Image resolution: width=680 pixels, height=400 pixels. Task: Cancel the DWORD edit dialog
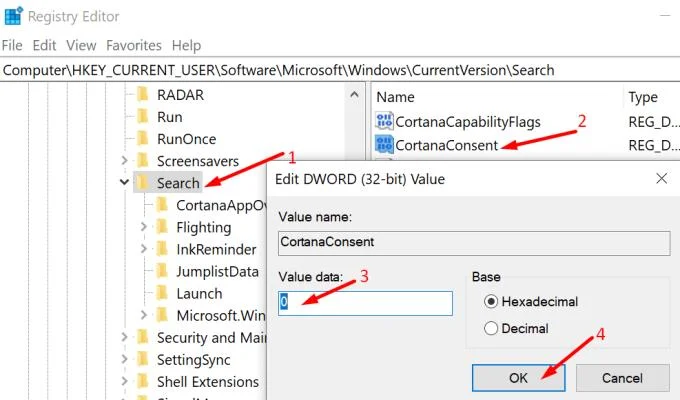click(623, 378)
